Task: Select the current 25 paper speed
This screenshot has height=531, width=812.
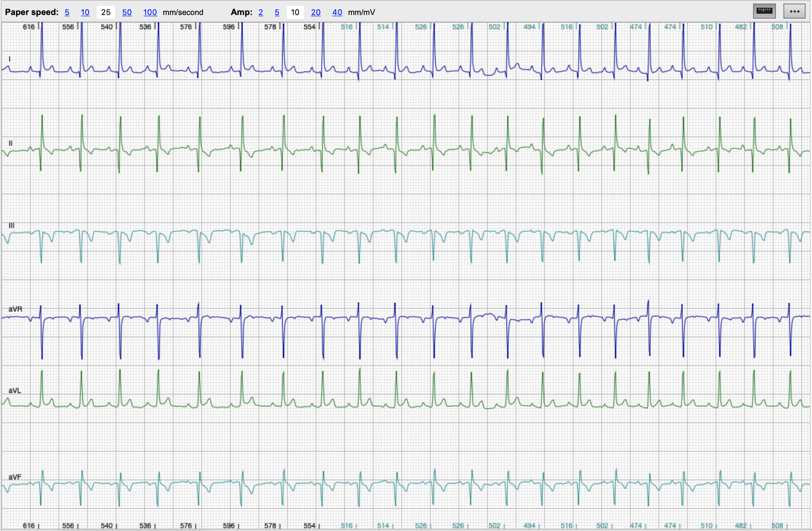Action: (x=106, y=13)
